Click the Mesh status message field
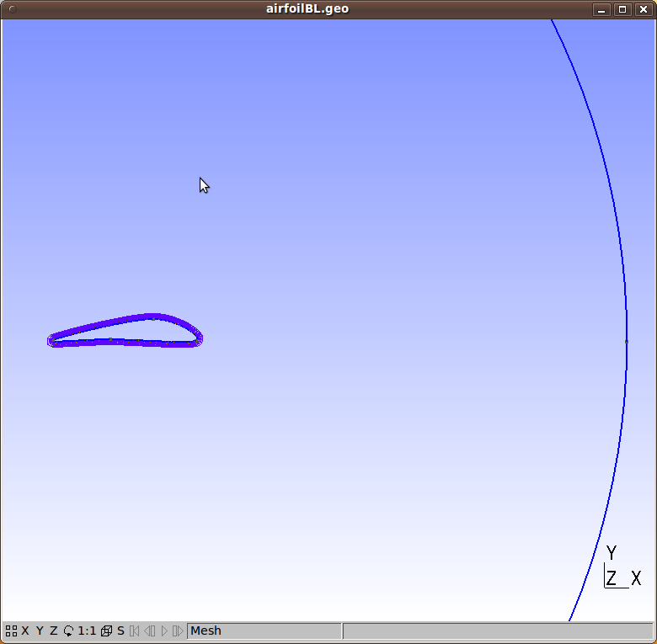Viewport: 657px width, 644px height. click(x=264, y=631)
